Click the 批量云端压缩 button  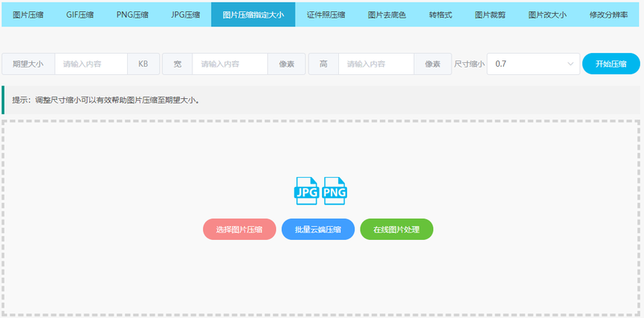318,229
